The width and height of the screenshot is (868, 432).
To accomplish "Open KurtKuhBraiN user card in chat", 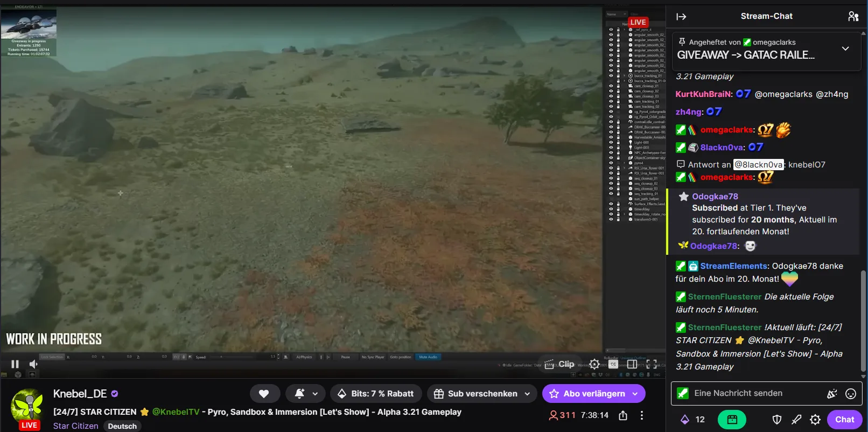I will click(x=704, y=94).
